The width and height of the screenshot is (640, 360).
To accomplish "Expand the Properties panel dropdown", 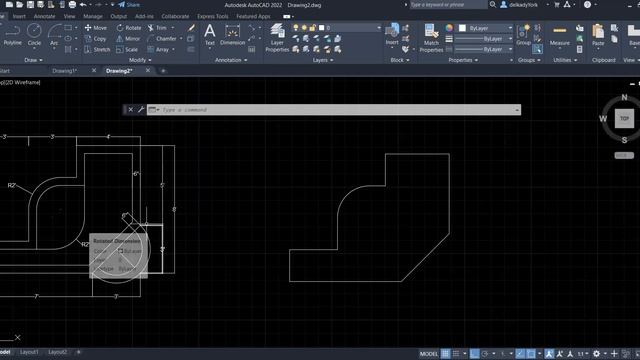I will coord(463,60).
